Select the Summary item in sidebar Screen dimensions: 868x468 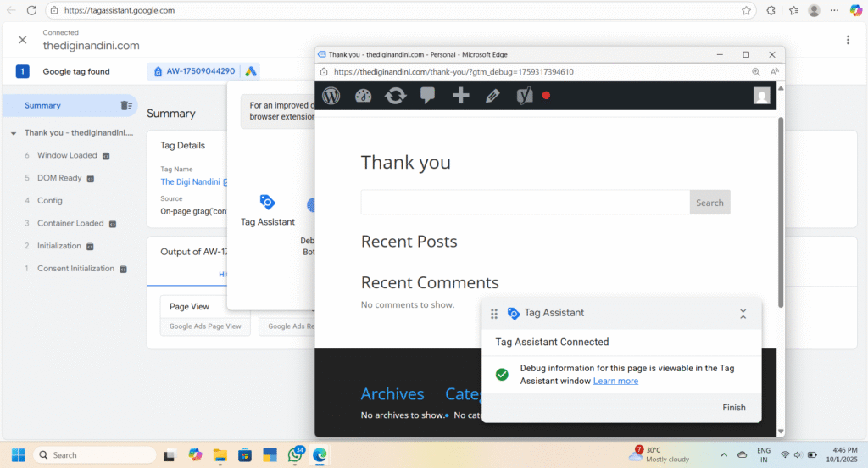click(x=42, y=106)
